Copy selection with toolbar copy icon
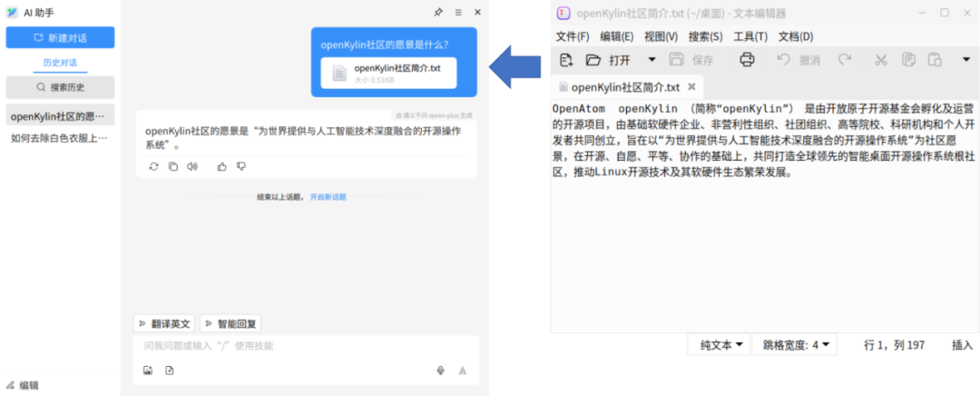980x396 pixels. [908, 60]
